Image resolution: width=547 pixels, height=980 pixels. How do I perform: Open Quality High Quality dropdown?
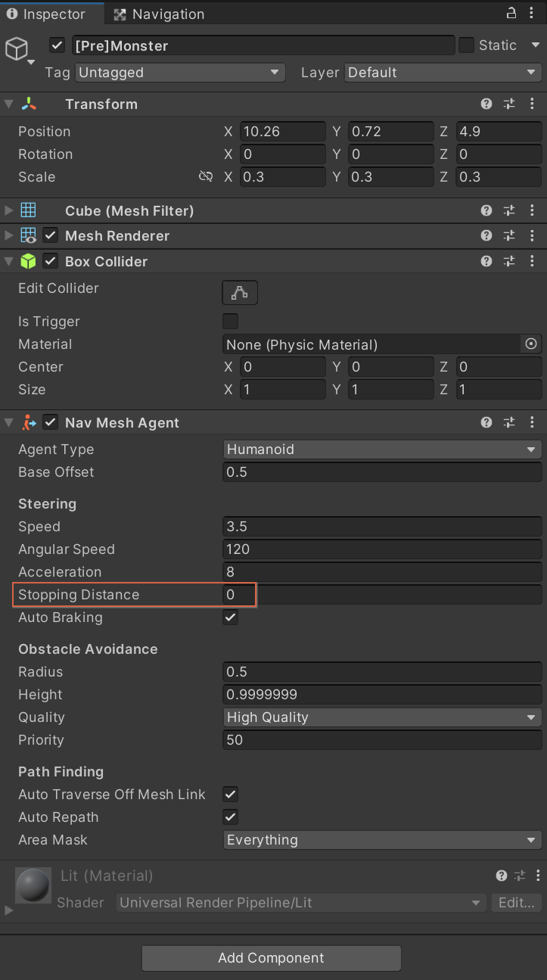point(383,717)
